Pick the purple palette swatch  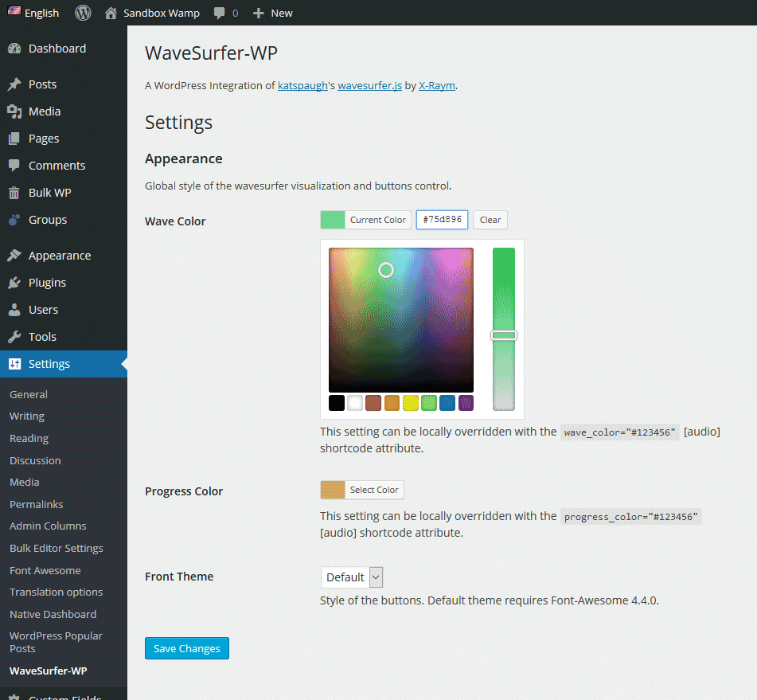(x=466, y=403)
